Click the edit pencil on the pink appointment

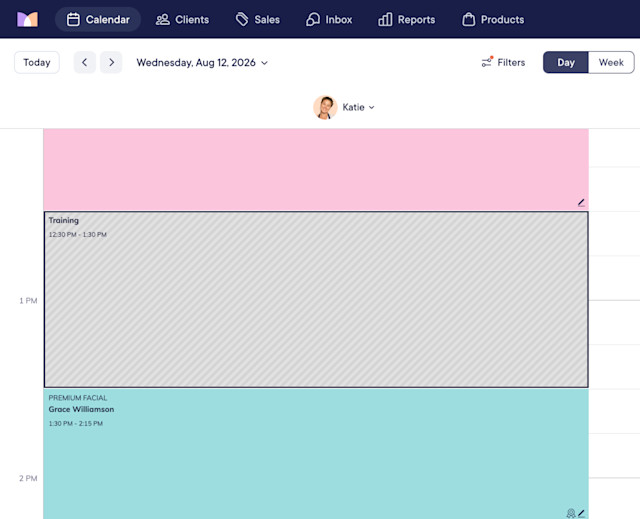pos(581,202)
